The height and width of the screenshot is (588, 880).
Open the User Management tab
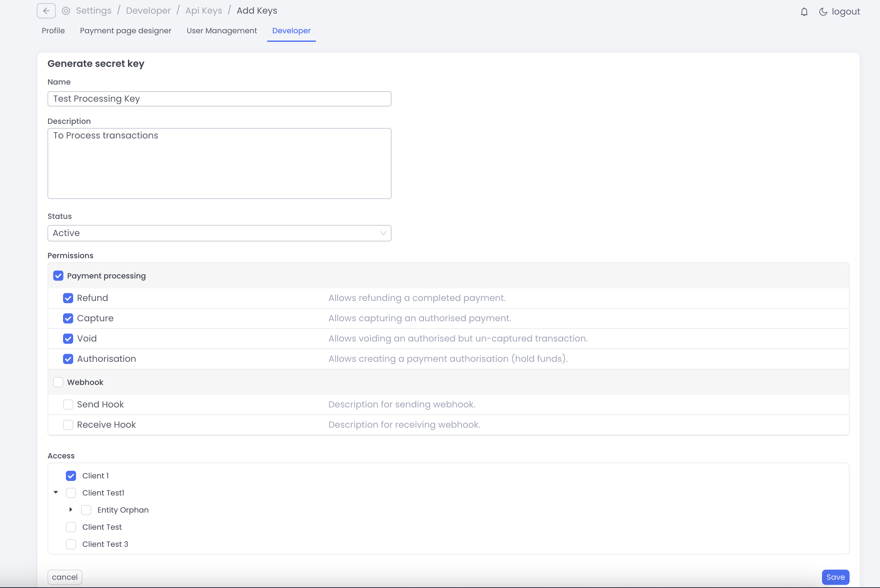click(x=222, y=31)
